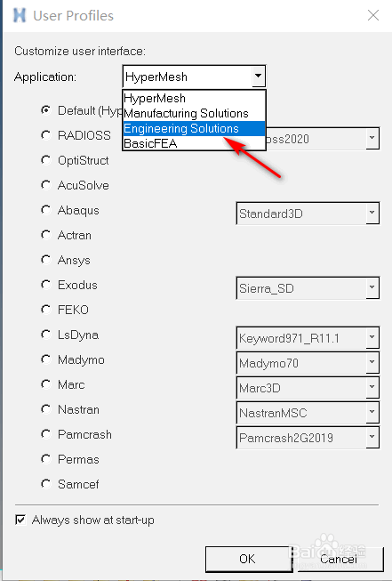Select the RADIOSS radio button
Screen dimensions: 392x581
(x=45, y=135)
